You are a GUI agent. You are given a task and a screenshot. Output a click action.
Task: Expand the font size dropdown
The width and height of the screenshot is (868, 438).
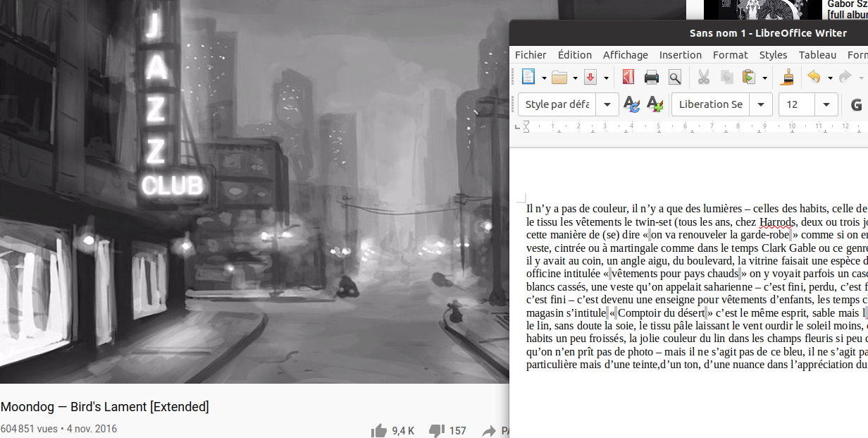pos(826,104)
